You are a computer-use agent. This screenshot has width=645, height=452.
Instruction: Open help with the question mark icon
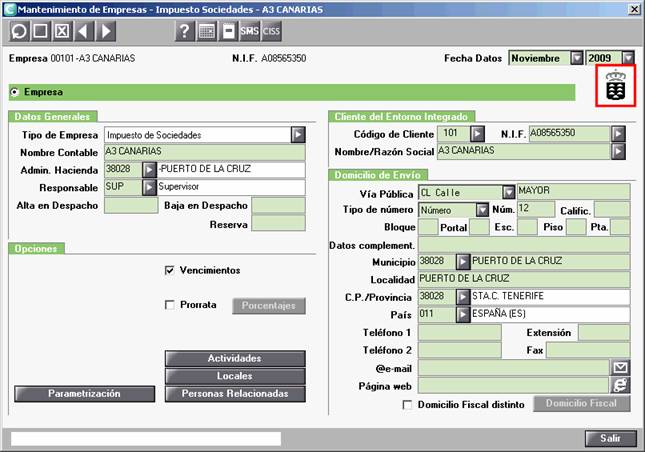pyautogui.click(x=185, y=31)
